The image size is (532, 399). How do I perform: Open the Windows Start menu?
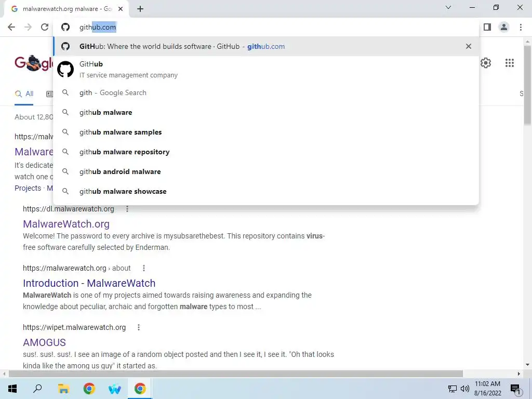click(x=12, y=389)
